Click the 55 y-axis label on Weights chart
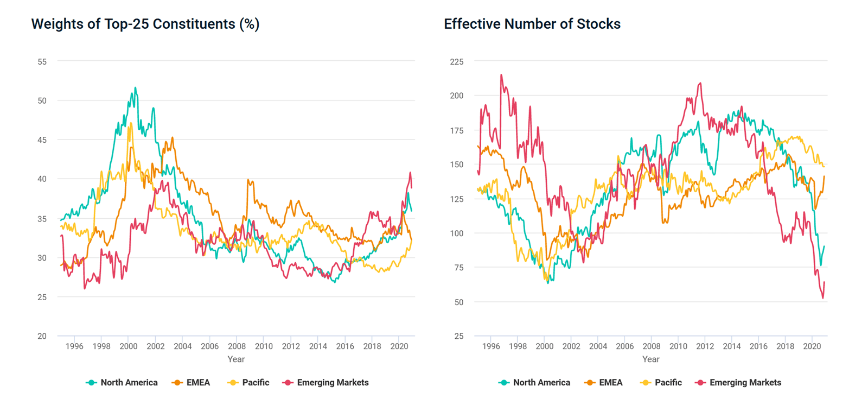This screenshot has height=405, width=868. pyautogui.click(x=42, y=62)
